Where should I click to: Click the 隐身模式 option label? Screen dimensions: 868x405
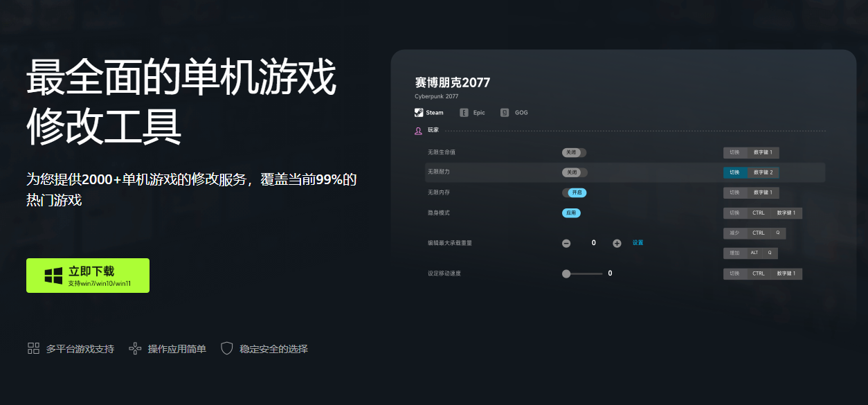click(x=439, y=213)
